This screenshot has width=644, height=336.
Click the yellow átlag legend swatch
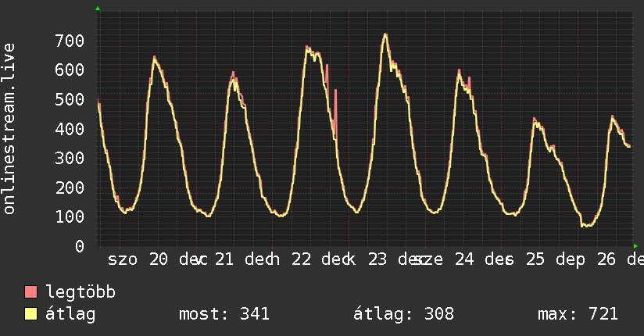point(30,314)
